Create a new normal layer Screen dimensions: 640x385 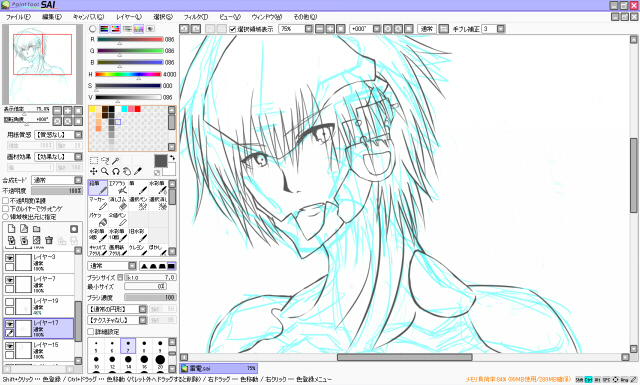(x=11, y=229)
